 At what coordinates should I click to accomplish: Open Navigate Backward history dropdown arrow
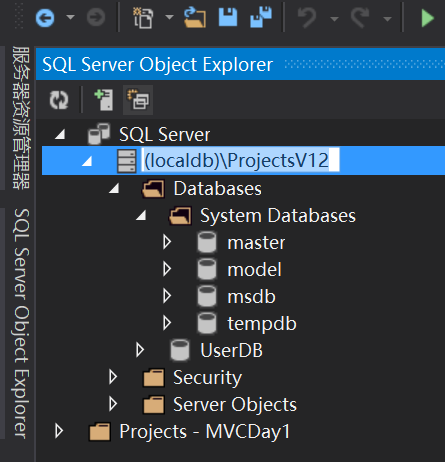[70, 17]
